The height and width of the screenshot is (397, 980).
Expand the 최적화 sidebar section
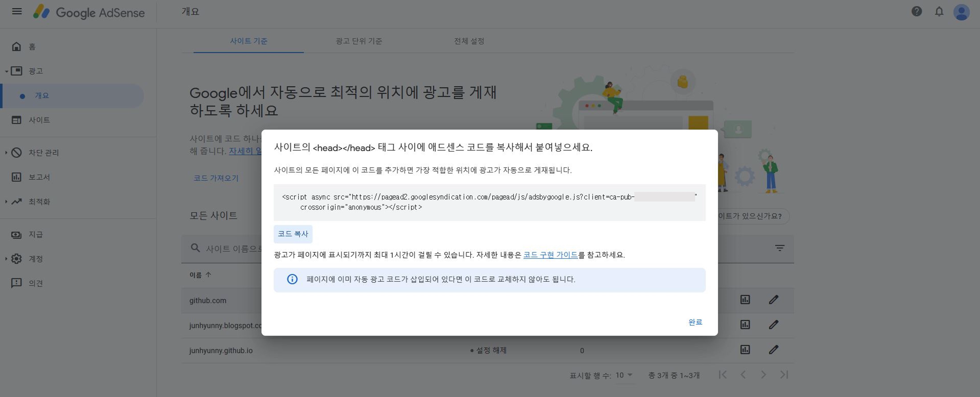click(39, 202)
